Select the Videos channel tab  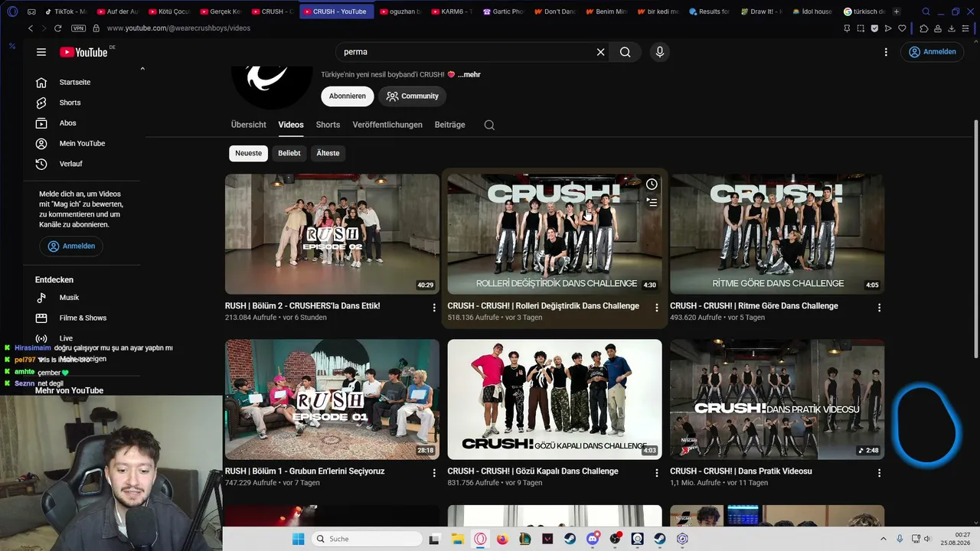click(291, 125)
